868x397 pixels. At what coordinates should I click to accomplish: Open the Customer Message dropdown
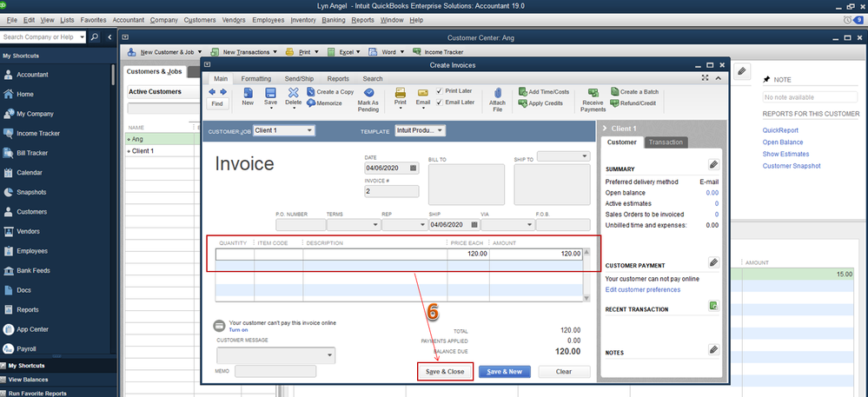coord(330,354)
